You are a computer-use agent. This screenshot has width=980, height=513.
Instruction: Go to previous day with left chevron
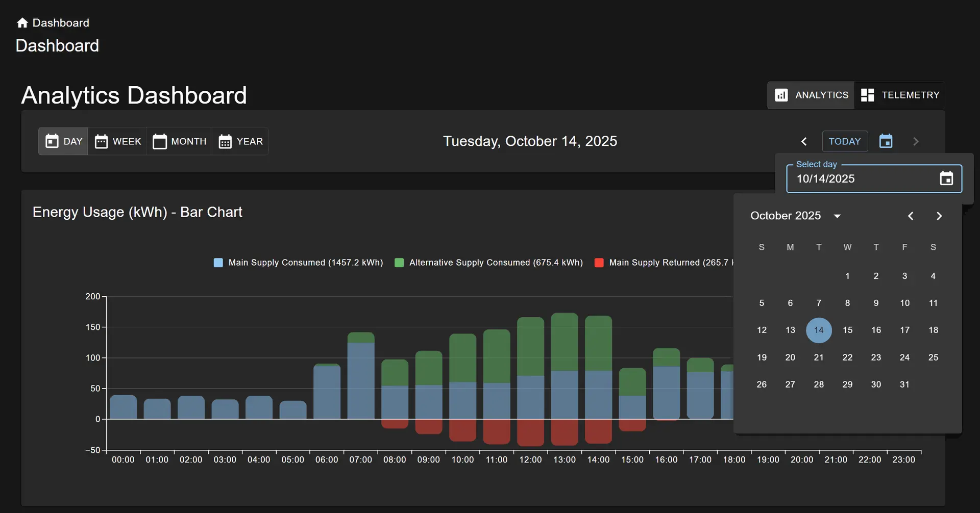pyautogui.click(x=804, y=141)
